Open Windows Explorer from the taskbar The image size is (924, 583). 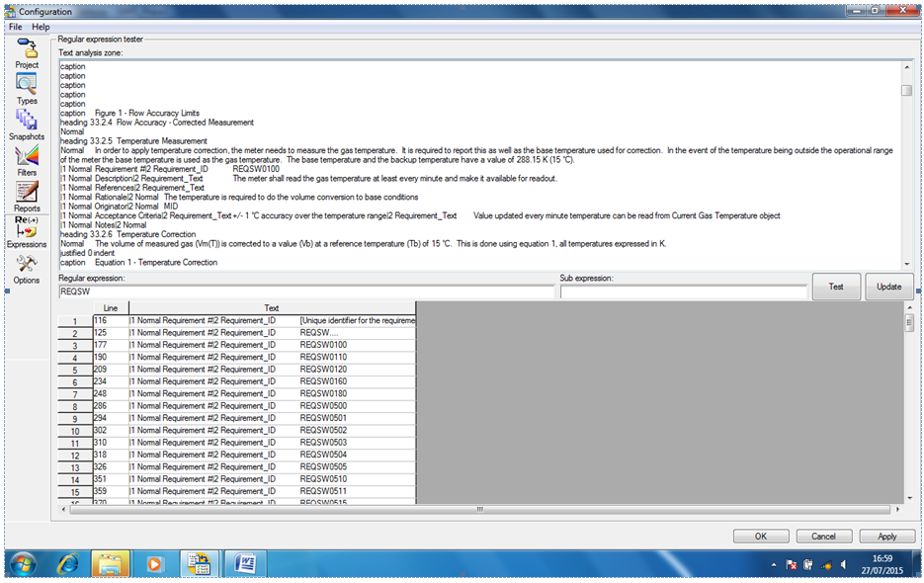(111, 565)
